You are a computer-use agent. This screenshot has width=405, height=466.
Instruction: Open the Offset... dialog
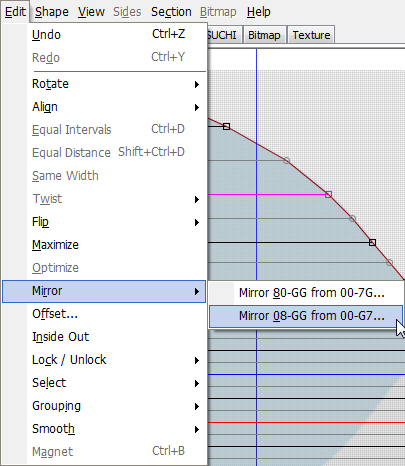104,314
